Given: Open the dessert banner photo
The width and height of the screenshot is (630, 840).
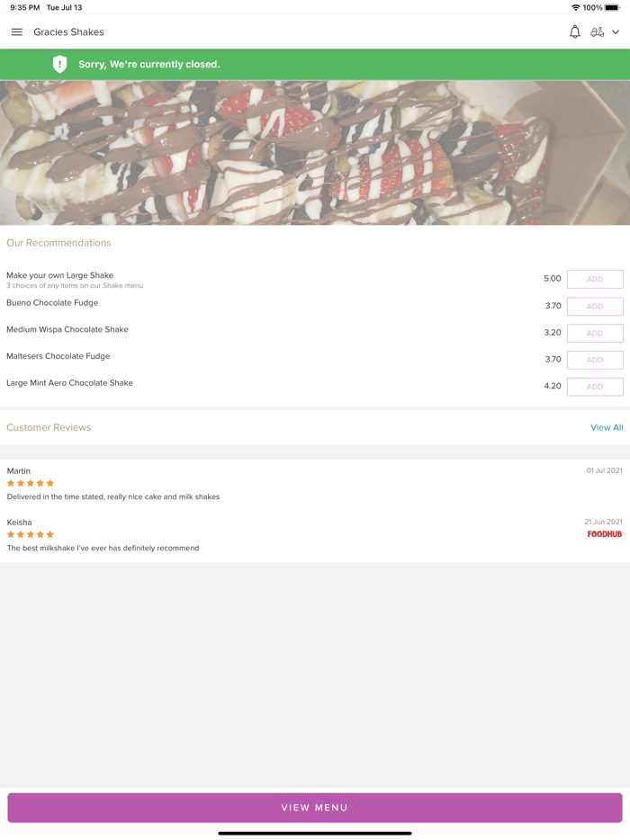Looking at the screenshot, I should coord(315,153).
